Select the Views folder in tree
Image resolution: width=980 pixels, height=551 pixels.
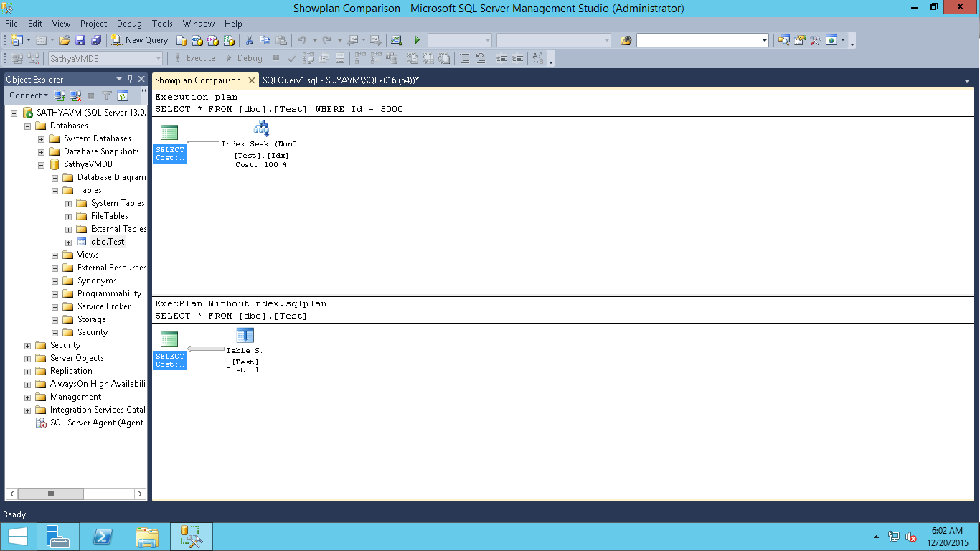(88, 255)
